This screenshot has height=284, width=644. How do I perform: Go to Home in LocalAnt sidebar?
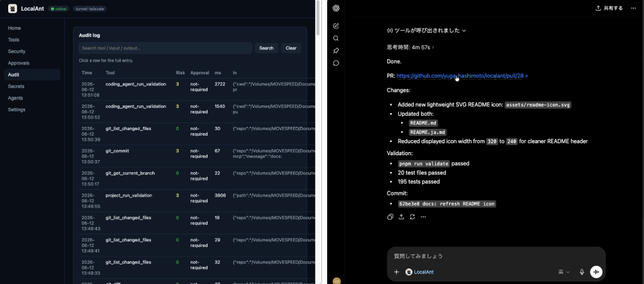(x=32, y=28)
